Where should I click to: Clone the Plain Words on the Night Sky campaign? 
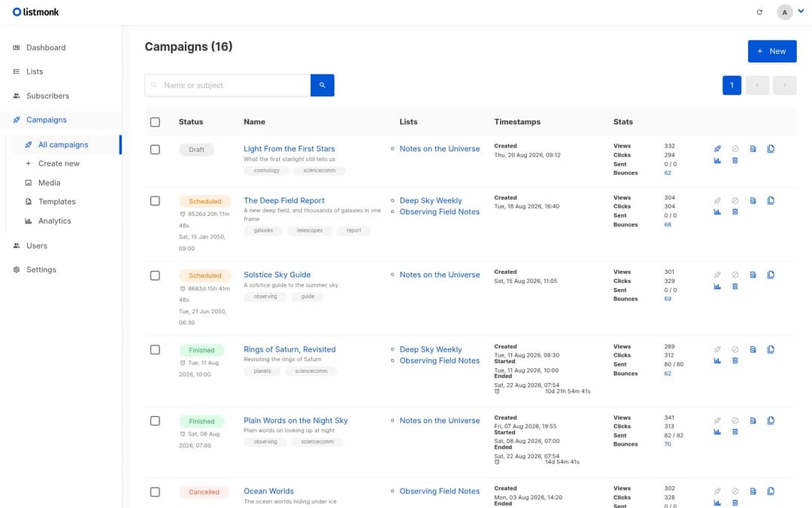771,421
